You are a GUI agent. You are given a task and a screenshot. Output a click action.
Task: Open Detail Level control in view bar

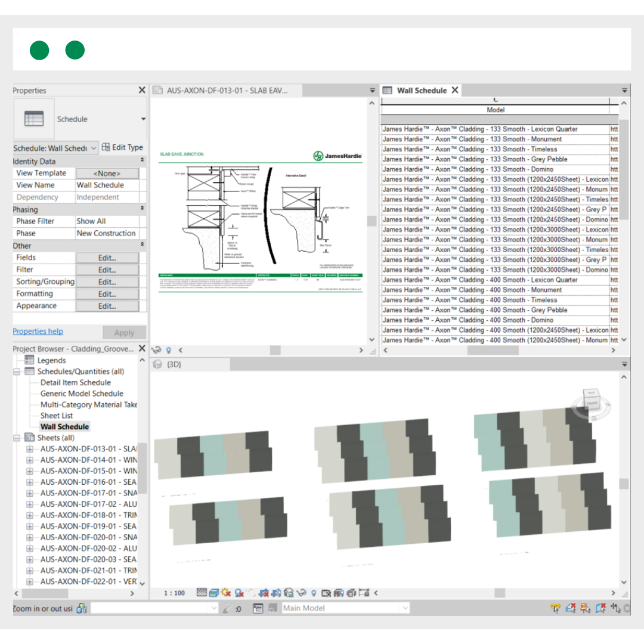click(202, 593)
